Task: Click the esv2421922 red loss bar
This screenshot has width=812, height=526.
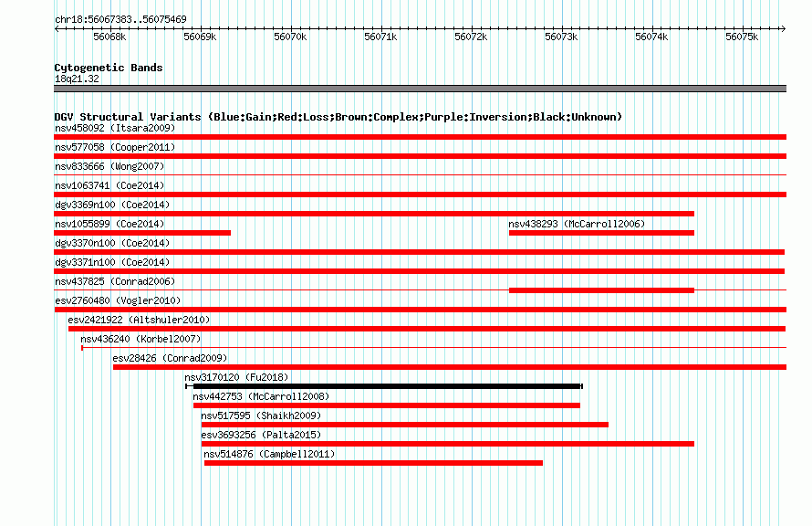Action: [427, 329]
